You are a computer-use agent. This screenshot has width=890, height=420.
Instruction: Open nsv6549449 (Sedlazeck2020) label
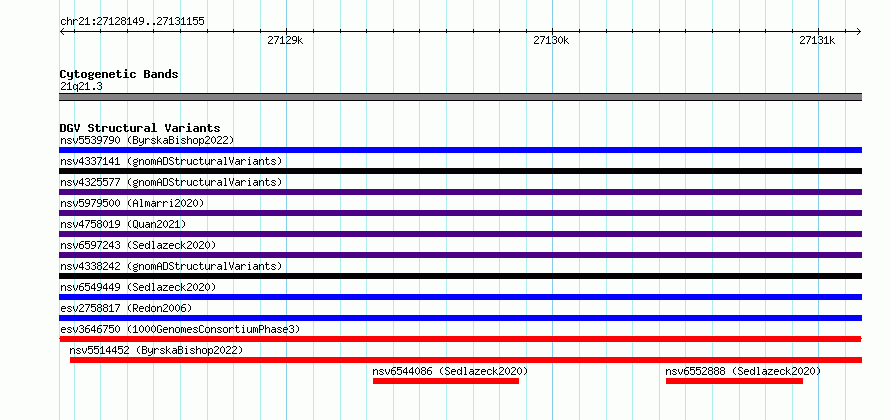(x=138, y=287)
